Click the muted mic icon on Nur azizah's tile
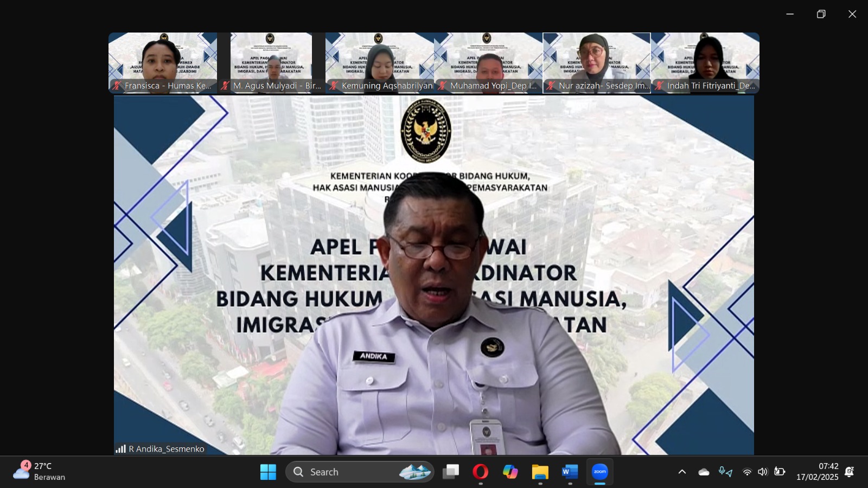Screen dimensions: 868x488 (551, 86)
